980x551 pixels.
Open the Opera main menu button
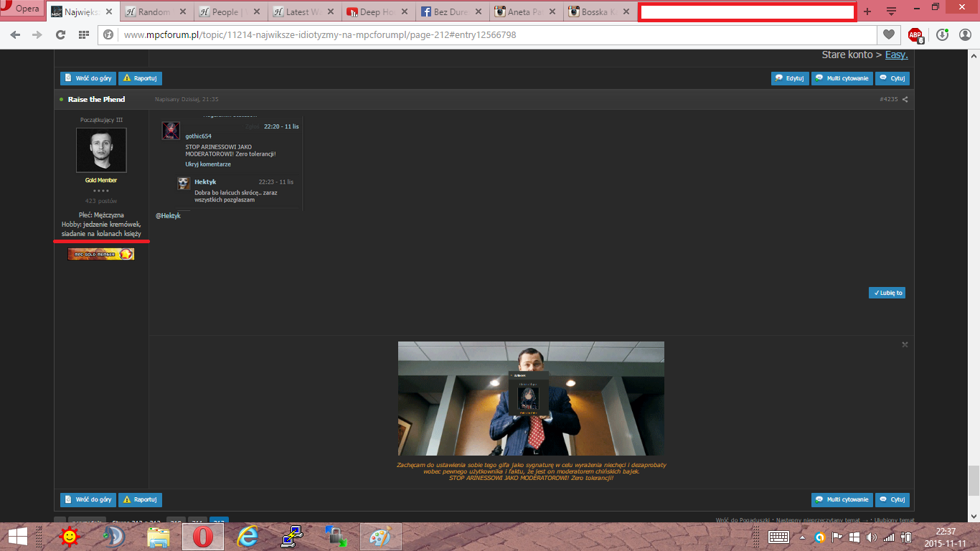click(x=22, y=10)
